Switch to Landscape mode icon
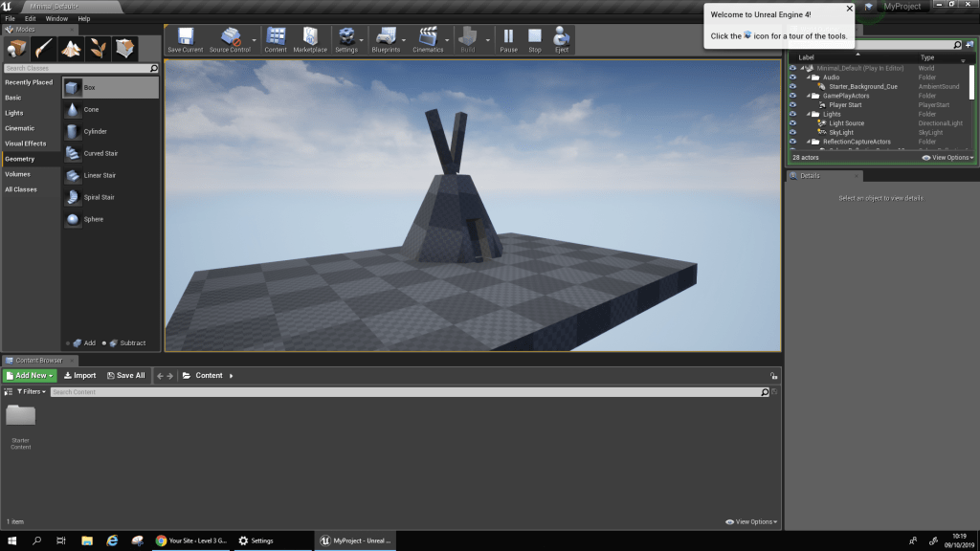The image size is (980, 551). (71, 49)
